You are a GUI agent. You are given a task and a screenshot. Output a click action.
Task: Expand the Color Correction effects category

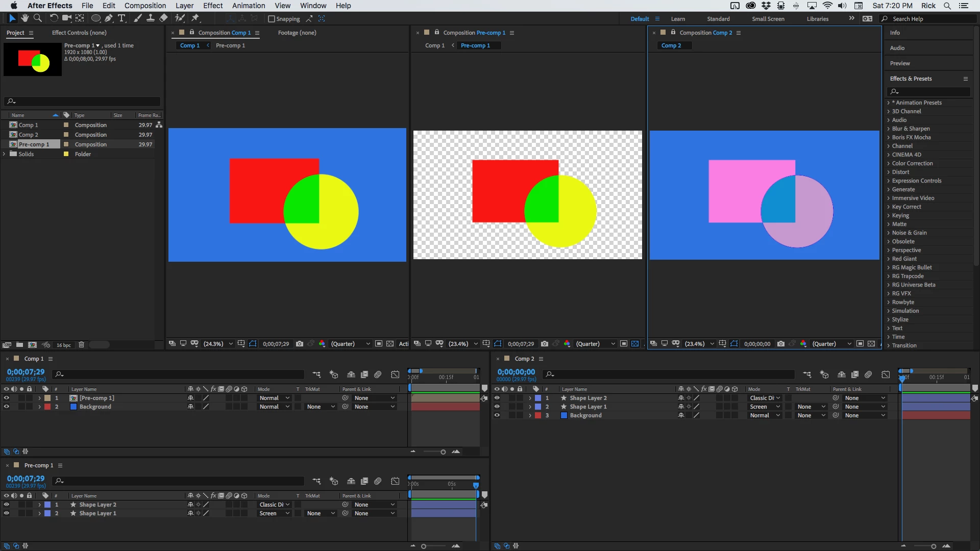[889, 163]
